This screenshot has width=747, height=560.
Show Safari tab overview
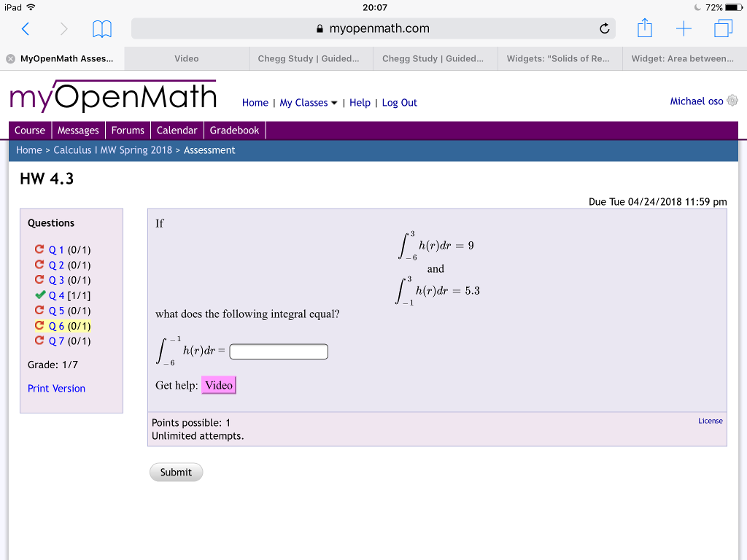tap(723, 29)
